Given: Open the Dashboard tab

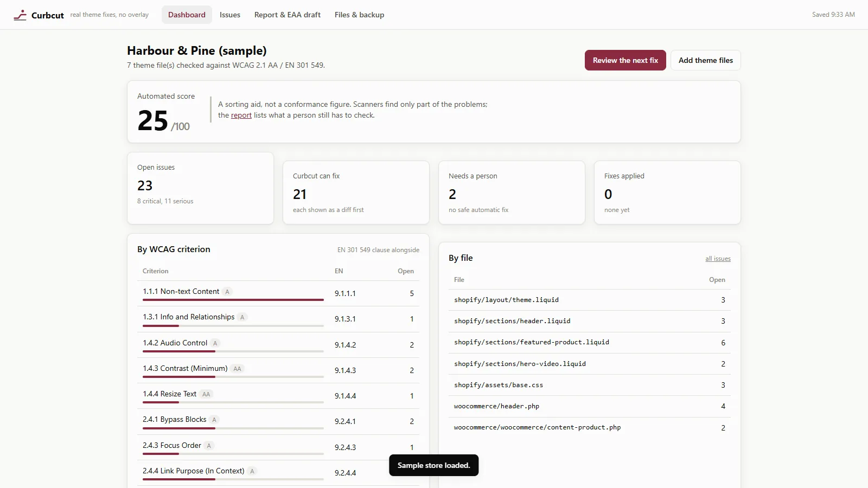Looking at the screenshot, I should click(187, 15).
